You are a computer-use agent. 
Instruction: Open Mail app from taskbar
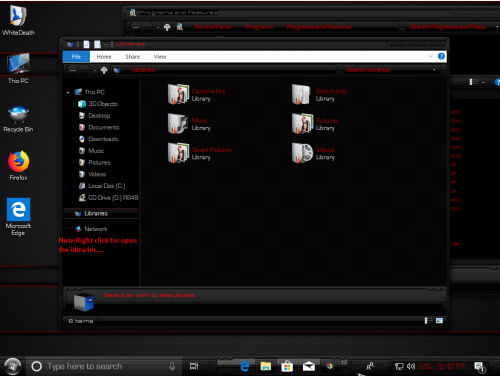[309, 366]
